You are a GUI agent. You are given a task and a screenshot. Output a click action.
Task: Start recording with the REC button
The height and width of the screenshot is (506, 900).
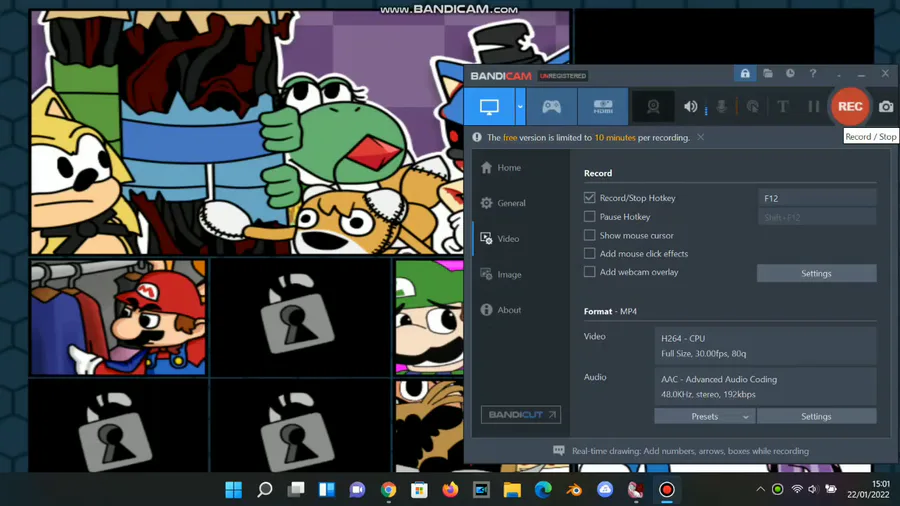click(x=850, y=107)
